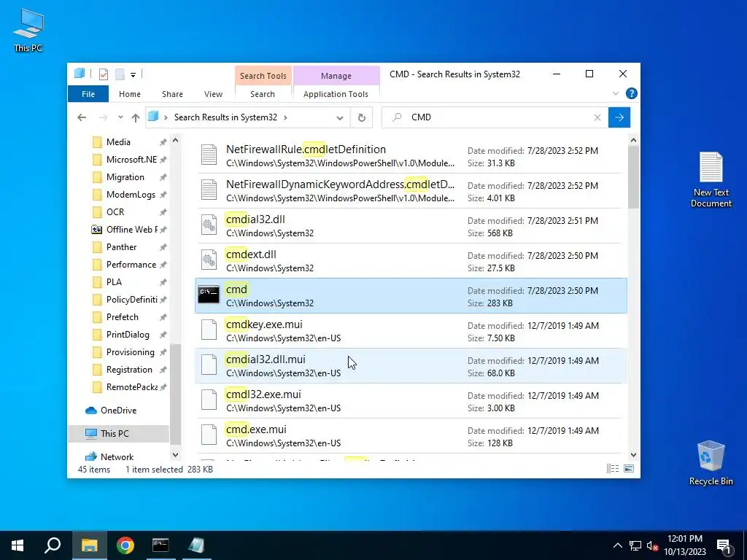Screen dimensions: 747x560
Task: Click Command Prompt taskbar icon
Action: tap(160, 545)
